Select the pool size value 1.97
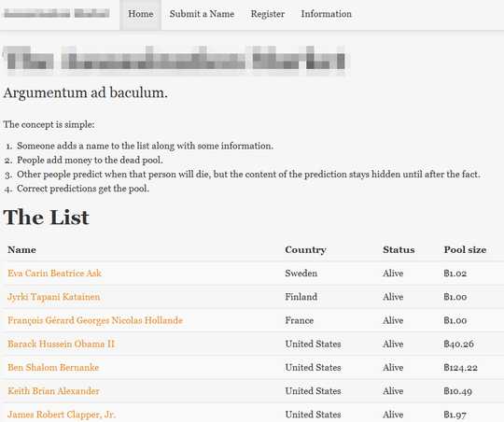This screenshot has height=422, width=504. click(455, 415)
